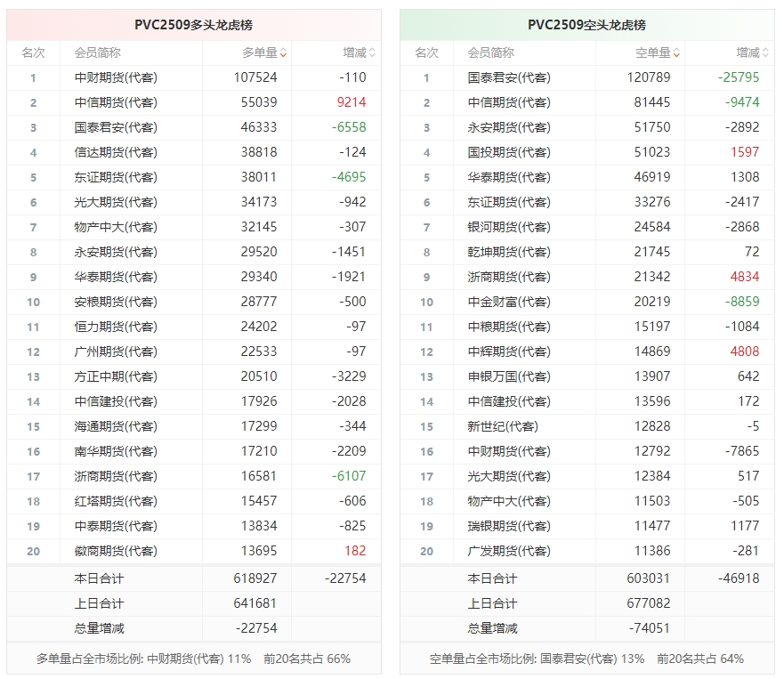The height and width of the screenshot is (679, 784).
Task: Click green change value -6558
Action: [349, 127]
